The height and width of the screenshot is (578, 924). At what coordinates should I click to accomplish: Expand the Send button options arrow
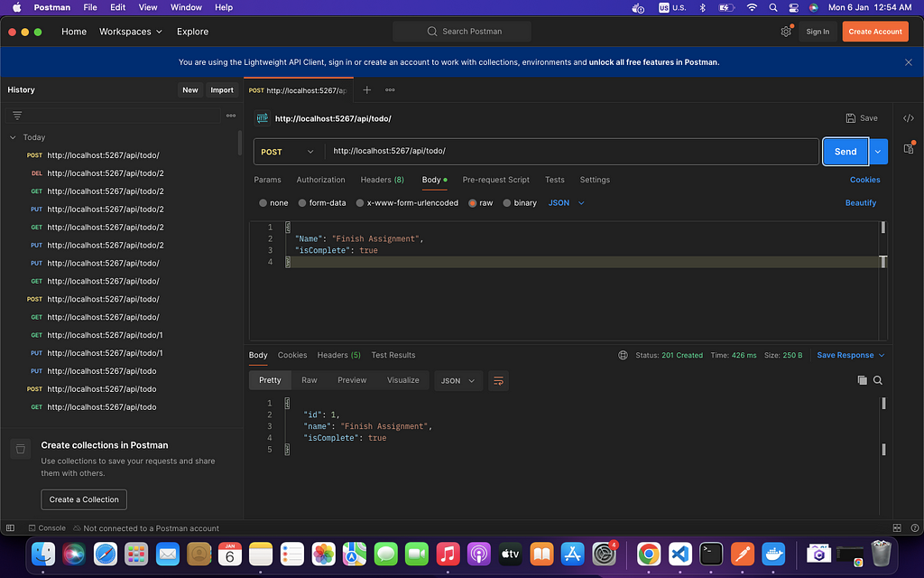click(877, 152)
